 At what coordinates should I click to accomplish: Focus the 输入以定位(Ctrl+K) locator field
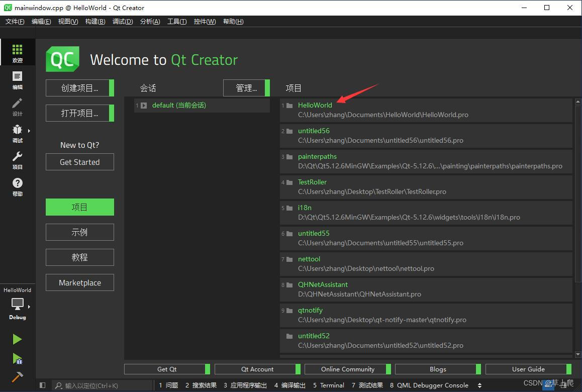pyautogui.click(x=102, y=385)
